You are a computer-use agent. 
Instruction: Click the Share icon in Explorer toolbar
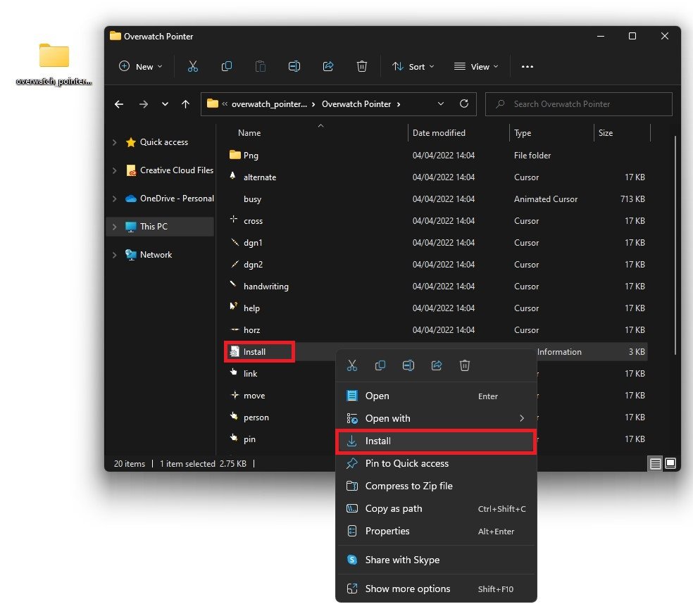[328, 66]
